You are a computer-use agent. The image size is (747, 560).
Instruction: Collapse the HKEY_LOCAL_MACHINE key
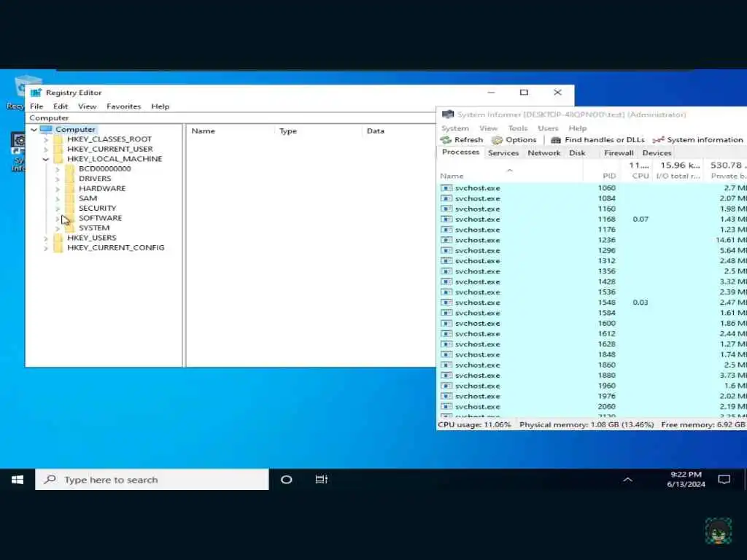[46, 159]
